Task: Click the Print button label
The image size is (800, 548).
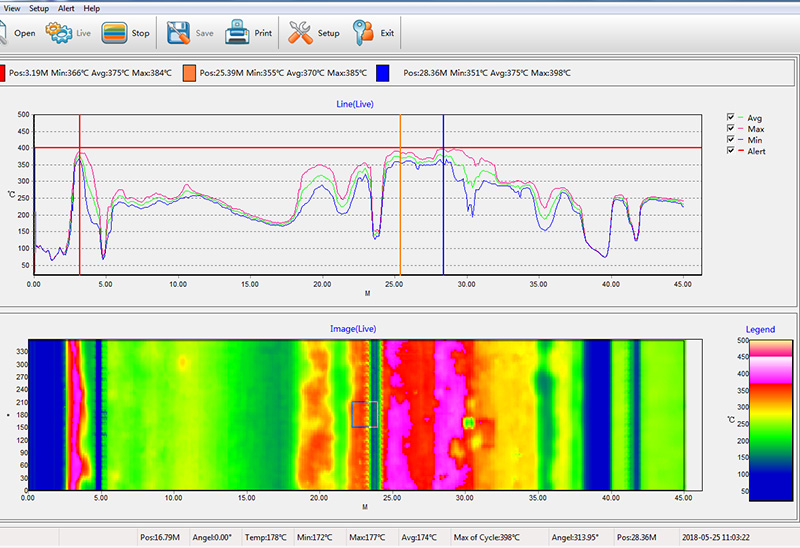Action: [263, 33]
